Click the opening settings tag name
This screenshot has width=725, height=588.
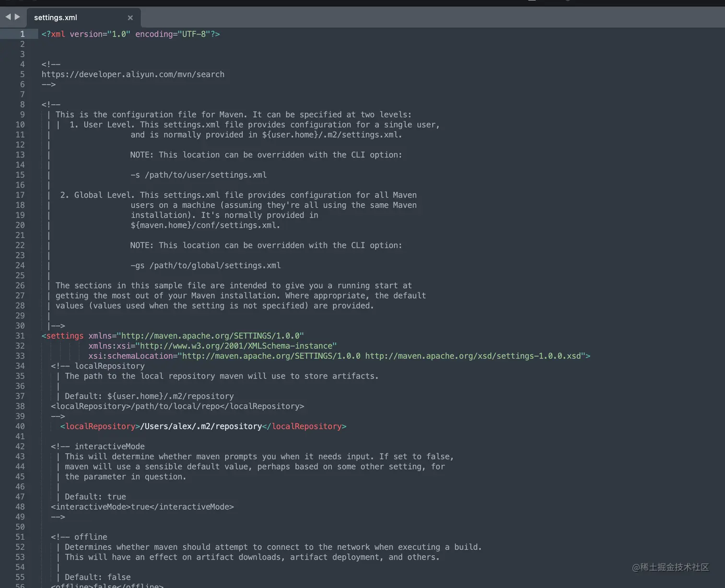click(65, 336)
